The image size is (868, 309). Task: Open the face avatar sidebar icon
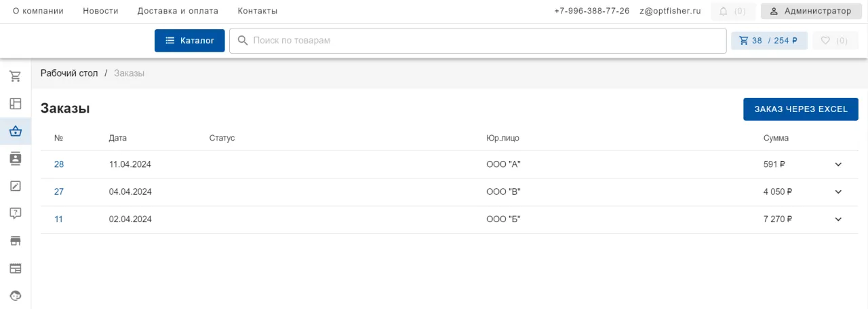15,295
